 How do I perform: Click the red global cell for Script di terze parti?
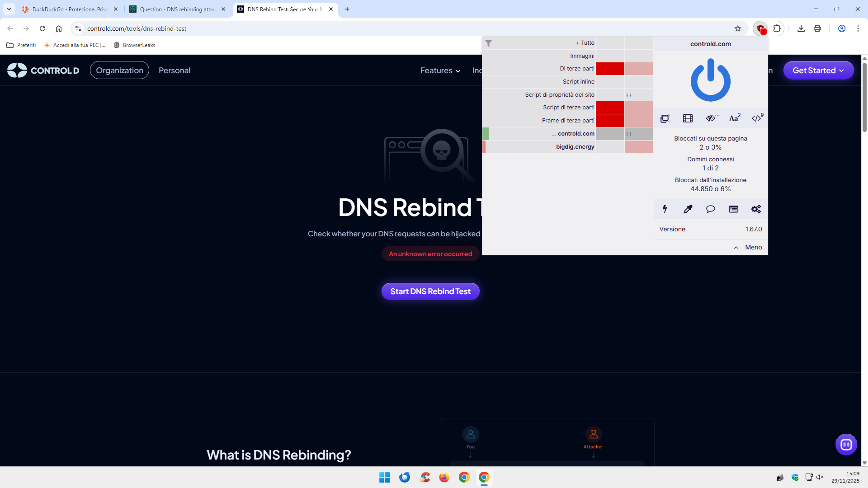pos(610,108)
